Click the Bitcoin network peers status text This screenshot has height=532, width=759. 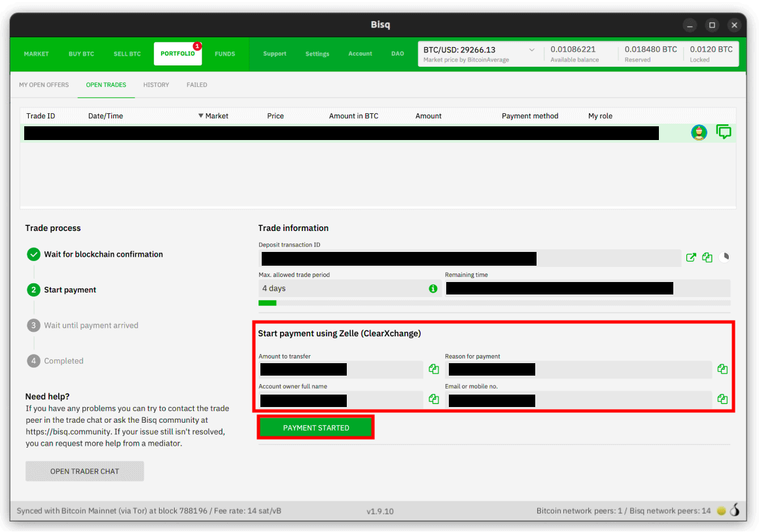624,510
